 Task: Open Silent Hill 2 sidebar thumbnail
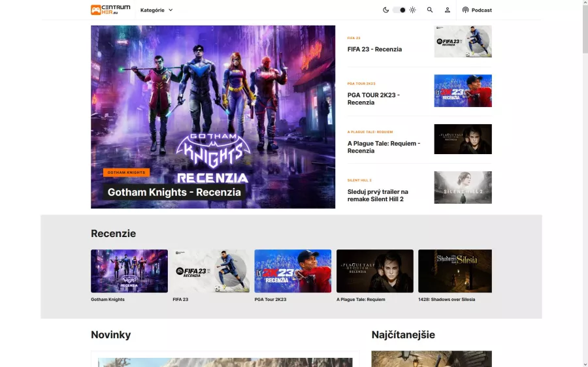pos(463,187)
